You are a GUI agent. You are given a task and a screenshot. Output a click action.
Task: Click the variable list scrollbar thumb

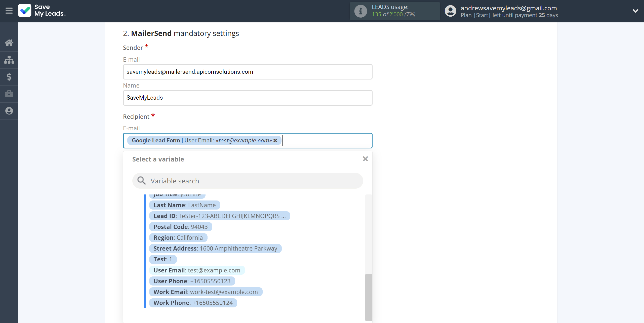click(x=369, y=297)
